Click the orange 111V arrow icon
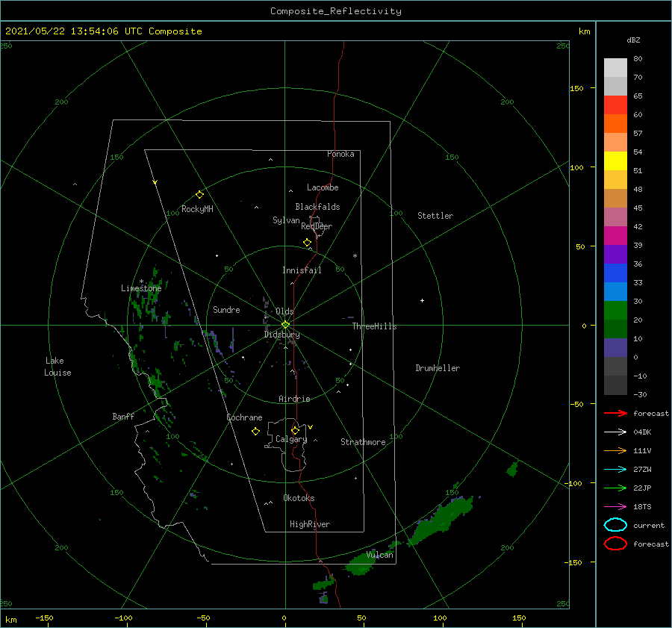672x628 pixels. pyautogui.click(x=615, y=450)
